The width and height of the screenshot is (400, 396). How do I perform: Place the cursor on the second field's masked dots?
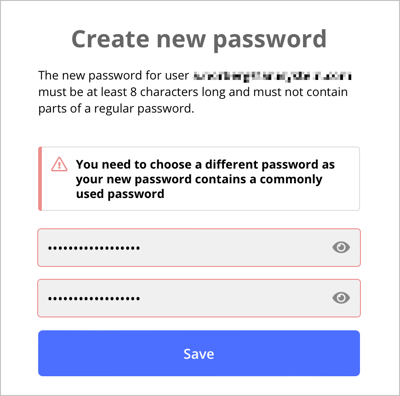(94, 298)
